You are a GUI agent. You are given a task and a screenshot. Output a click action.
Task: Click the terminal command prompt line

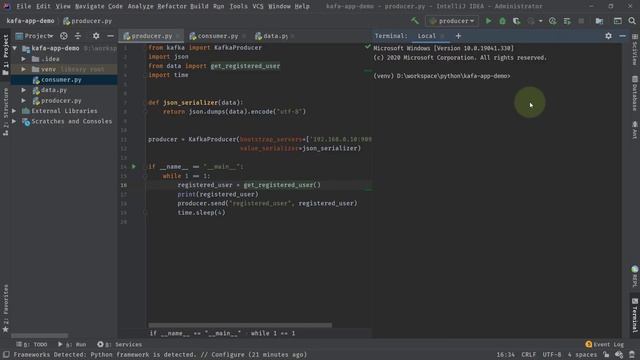pyautogui.click(x=442, y=76)
